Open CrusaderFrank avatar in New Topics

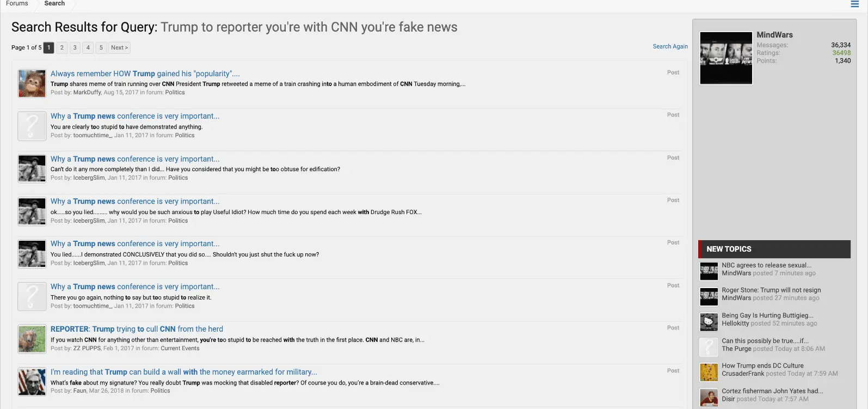click(709, 373)
